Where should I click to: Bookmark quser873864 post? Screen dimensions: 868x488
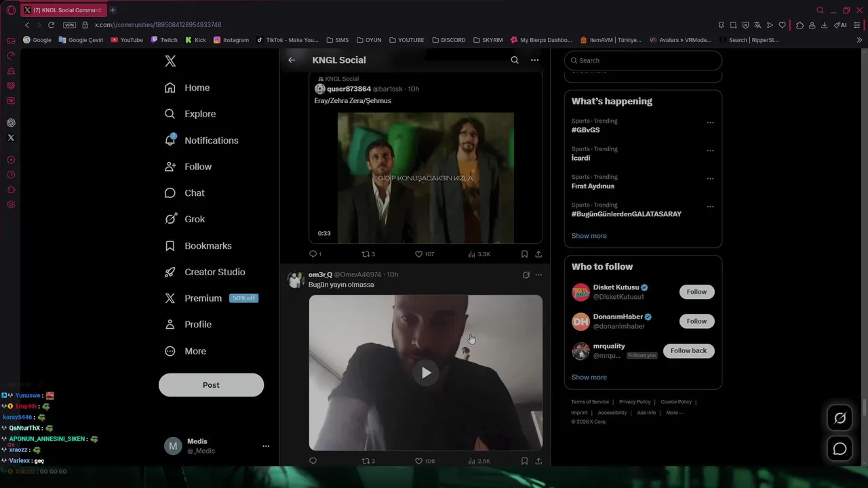tap(524, 254)
